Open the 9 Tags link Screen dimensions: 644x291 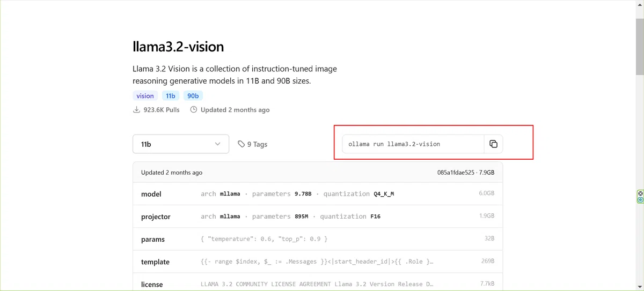click(252, 144)
